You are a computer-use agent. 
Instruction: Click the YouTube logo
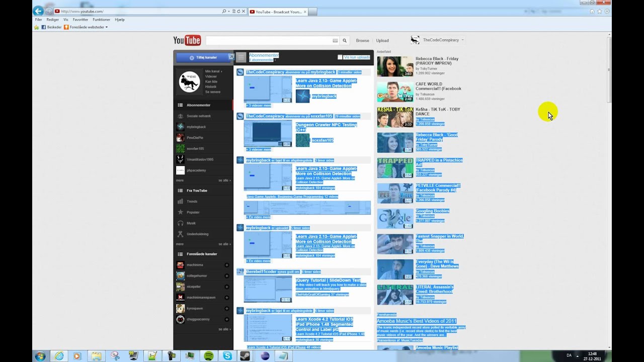187,41
